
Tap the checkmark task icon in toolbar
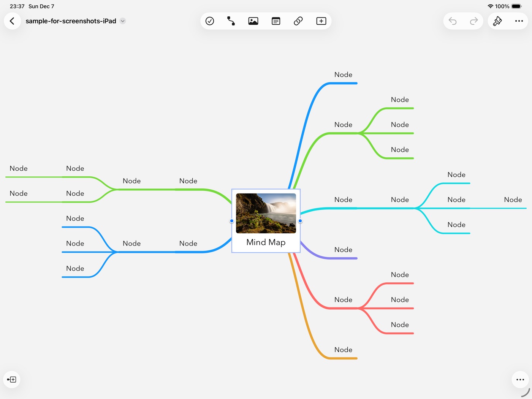[210, 21]
